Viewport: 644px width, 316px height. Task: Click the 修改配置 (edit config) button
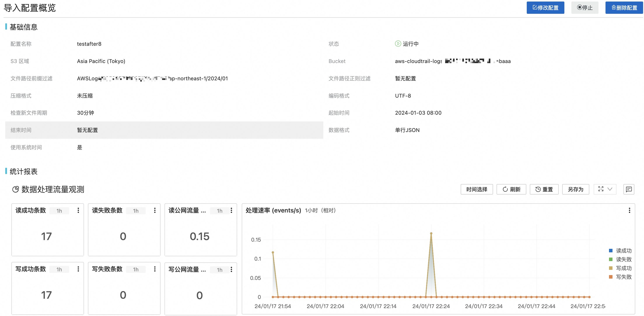pyautogui.click(x=545, y=8)
